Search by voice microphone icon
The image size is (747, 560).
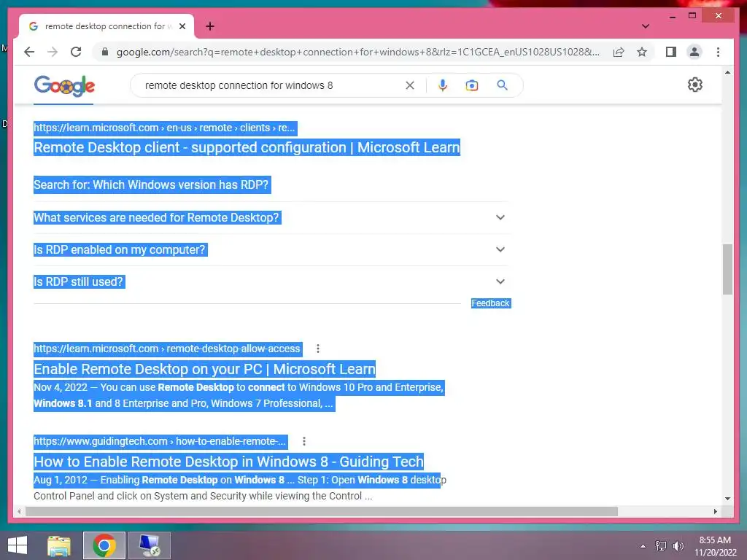coord(442,85)
